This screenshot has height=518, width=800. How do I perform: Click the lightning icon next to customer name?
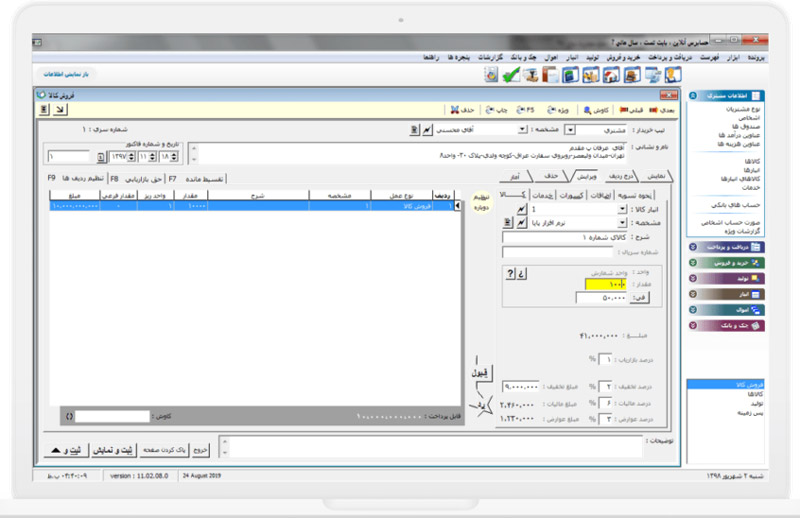pyautogui.click(x=428, y=130)
